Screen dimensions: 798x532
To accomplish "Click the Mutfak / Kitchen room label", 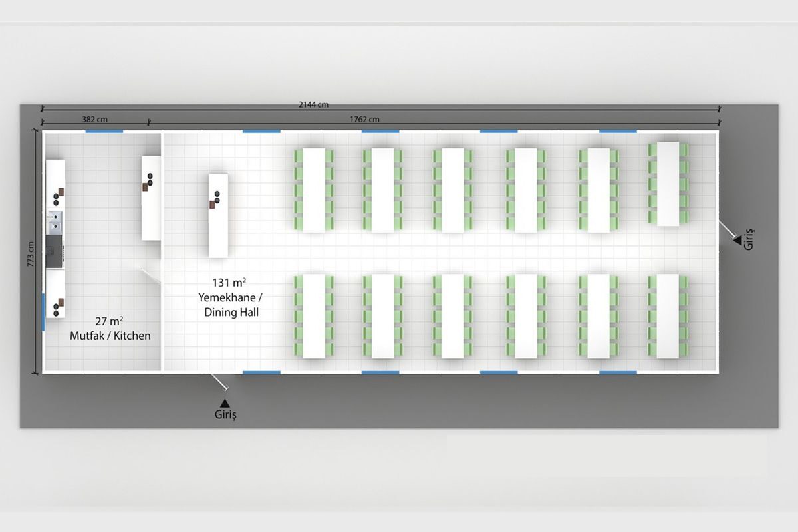I will click(110, 336).
